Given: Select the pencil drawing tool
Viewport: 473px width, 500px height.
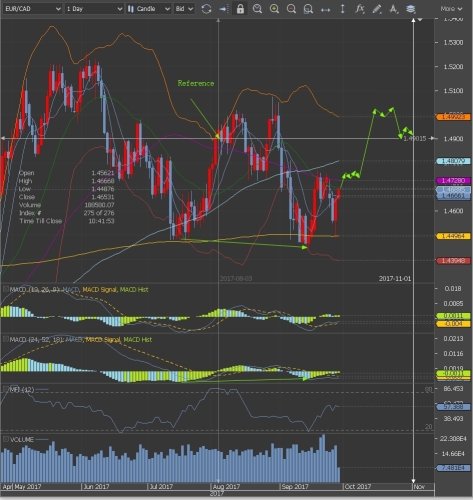Looking at the screenshot, I should coord(377,9).
